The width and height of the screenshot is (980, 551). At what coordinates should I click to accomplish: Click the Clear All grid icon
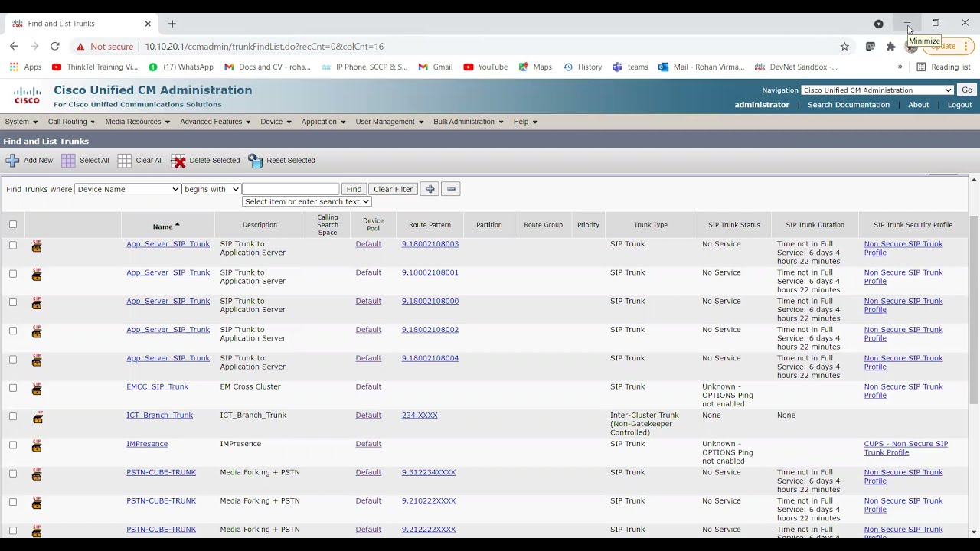[x=125, y=161]
